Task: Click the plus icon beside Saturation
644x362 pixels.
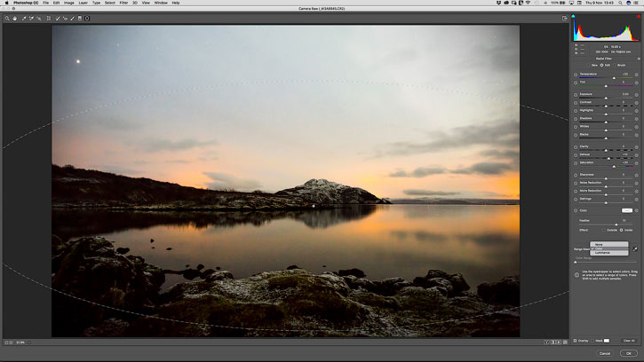Action: tap(637, 163)
